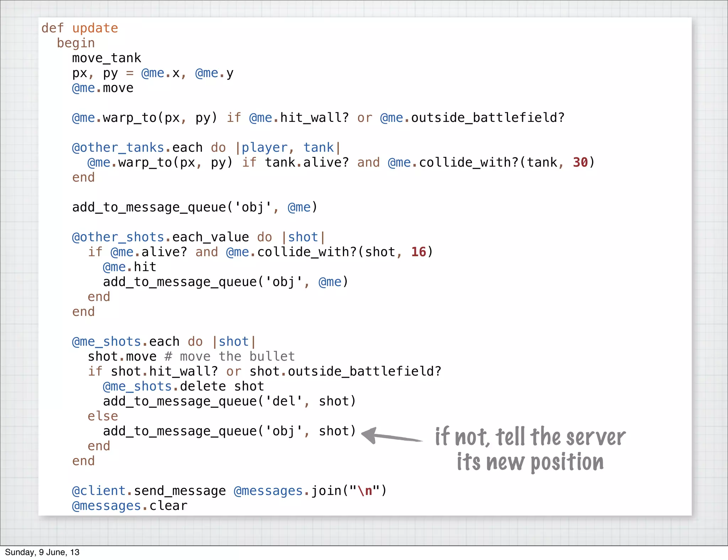Click the handwritten 'if not, tell the server' note

click(530, 437)
